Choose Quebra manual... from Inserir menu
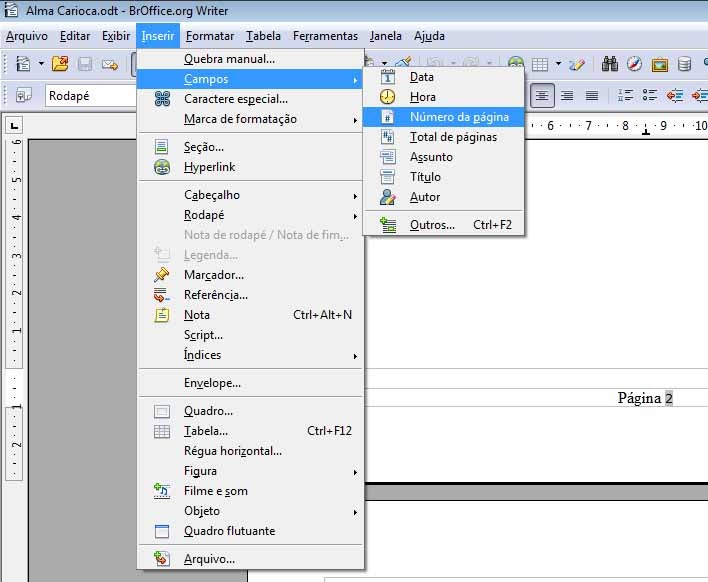The width and height of the screenshot is (708, 582). (250, 59)
